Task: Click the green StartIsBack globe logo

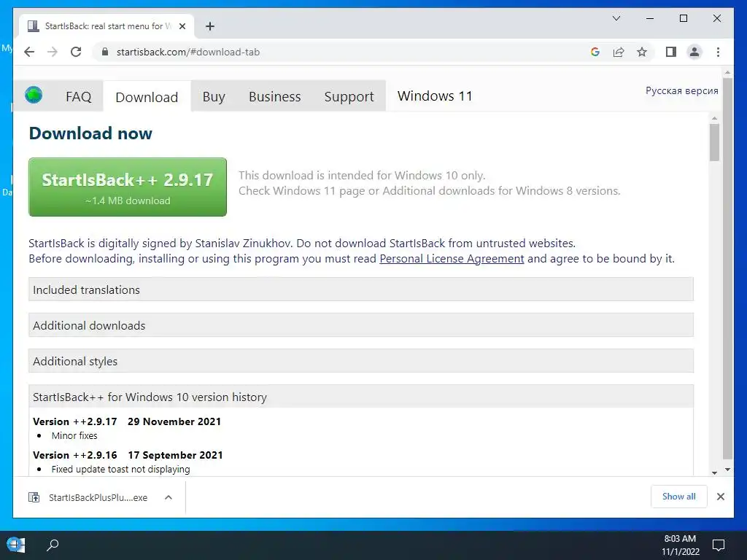Action: pos(34,95)
